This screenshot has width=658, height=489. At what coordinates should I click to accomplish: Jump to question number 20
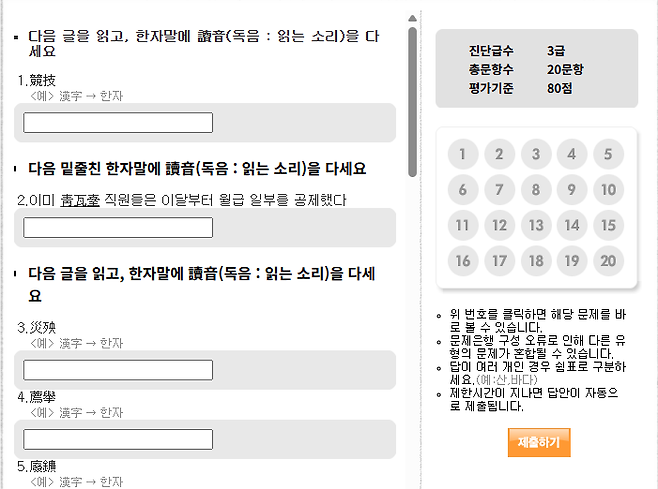click(x=608, y=261)
